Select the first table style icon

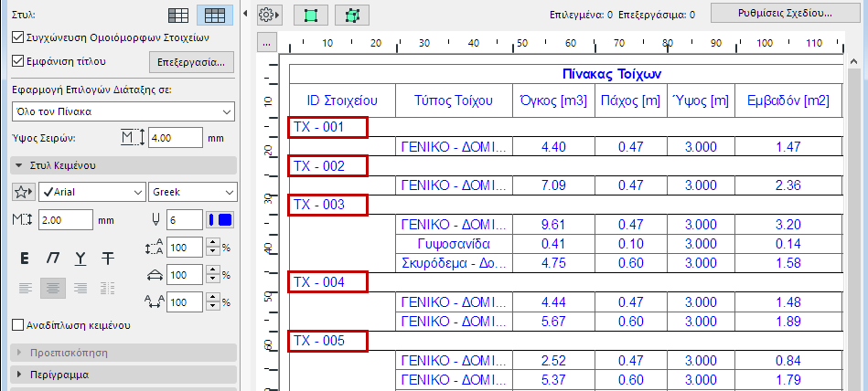coord(178,16)
